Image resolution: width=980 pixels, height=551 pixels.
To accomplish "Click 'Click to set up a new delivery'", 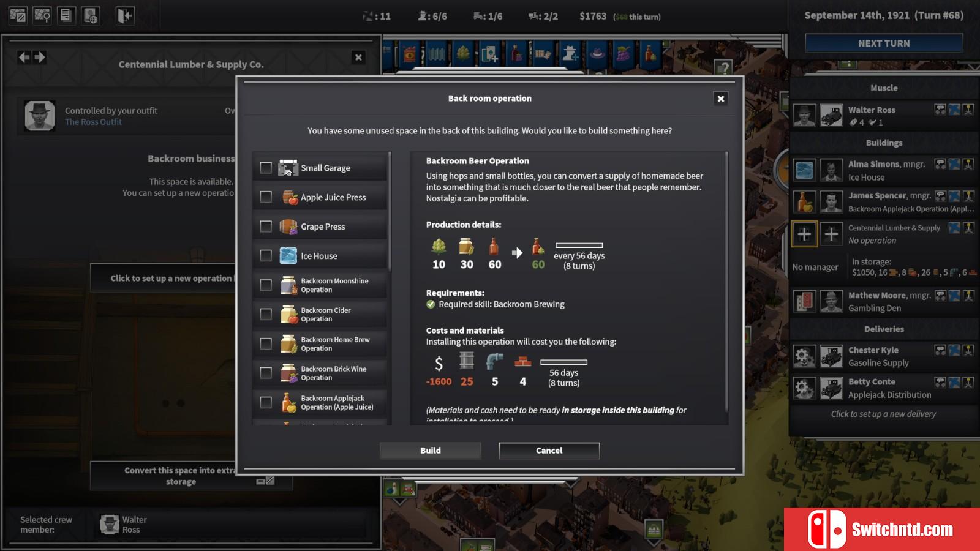I will (x=883, y=414).
